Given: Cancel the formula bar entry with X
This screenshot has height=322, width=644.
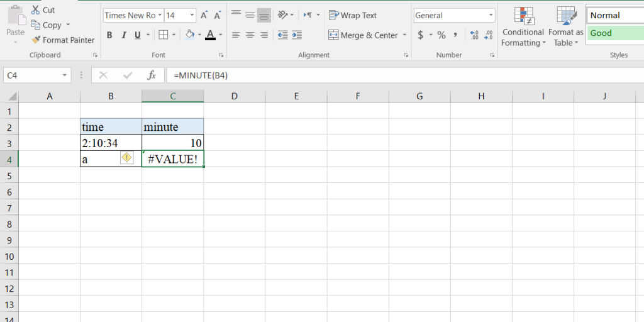Looking at the screenshot, I should click(x=104, y=75).
